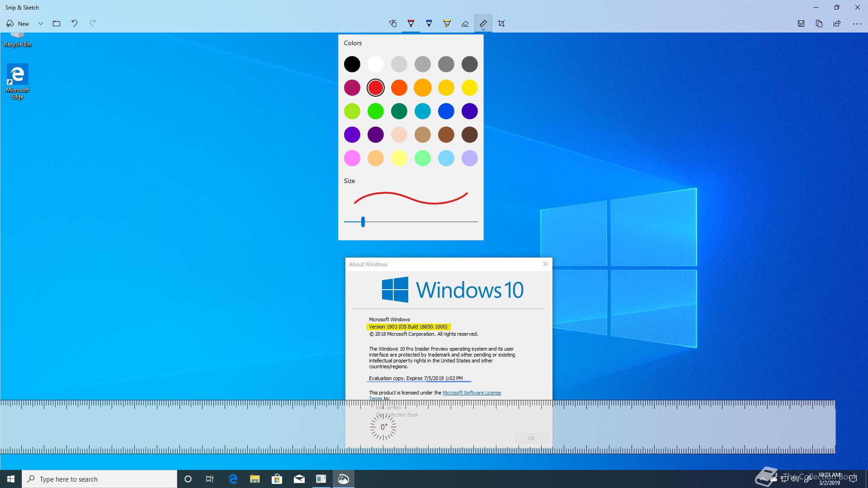This screenshot has width=868, height=488.
Task: Launch Edge from the taskbar
Action: coord(233,479)
